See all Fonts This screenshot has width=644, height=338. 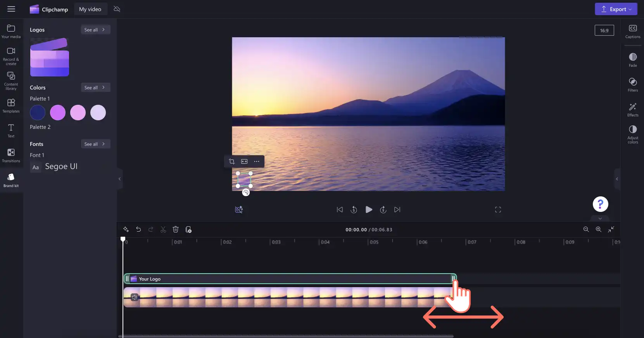[95, 144]
